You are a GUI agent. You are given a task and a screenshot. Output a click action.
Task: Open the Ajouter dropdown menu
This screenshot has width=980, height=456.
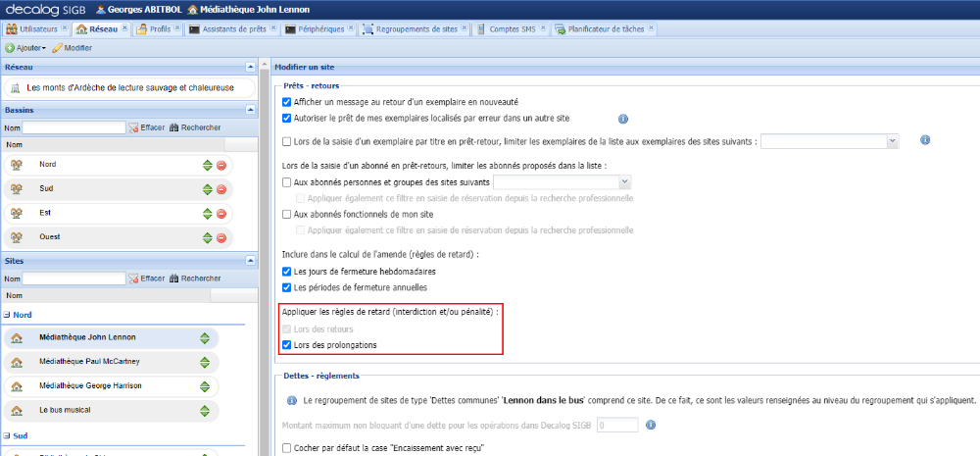25,47
